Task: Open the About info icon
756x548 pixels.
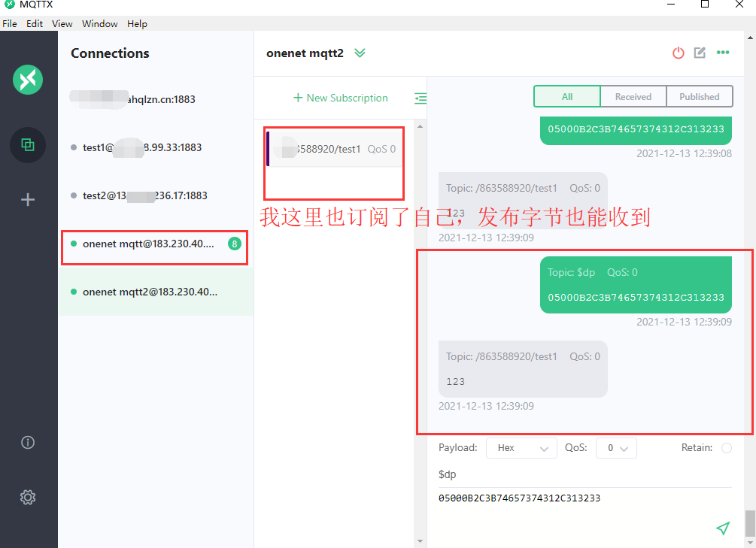Action: (28, 443)
